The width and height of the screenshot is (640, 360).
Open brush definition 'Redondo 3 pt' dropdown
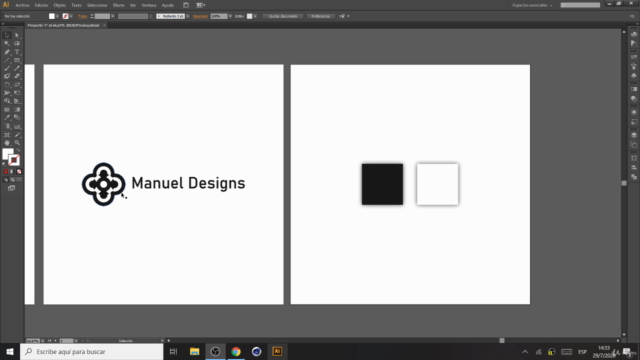(x=188, y=16)
